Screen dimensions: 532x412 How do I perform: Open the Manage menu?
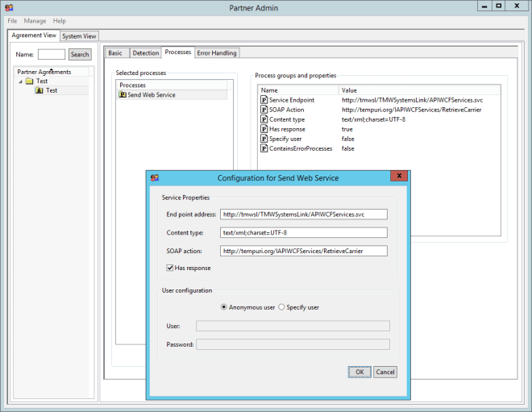(35, 21)
